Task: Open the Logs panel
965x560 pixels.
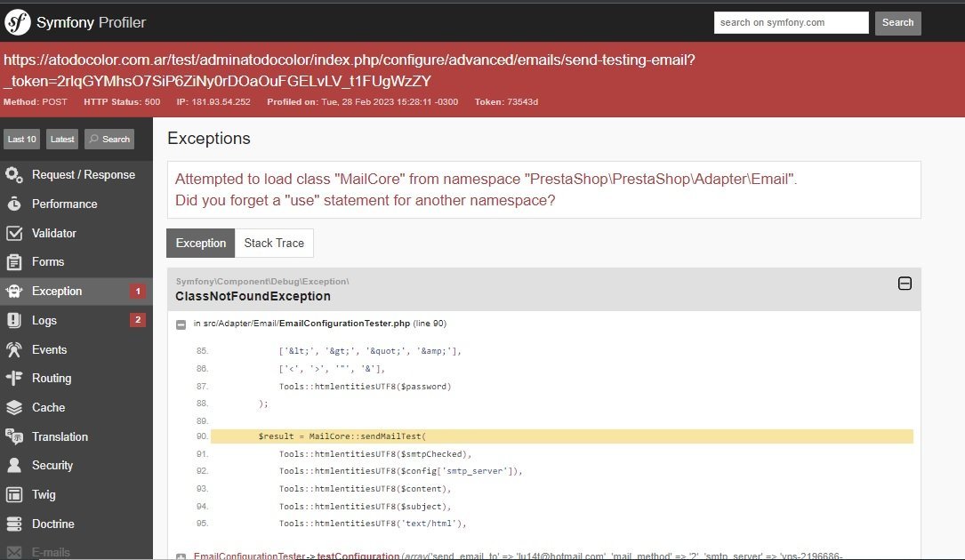Action: [76, 320]
